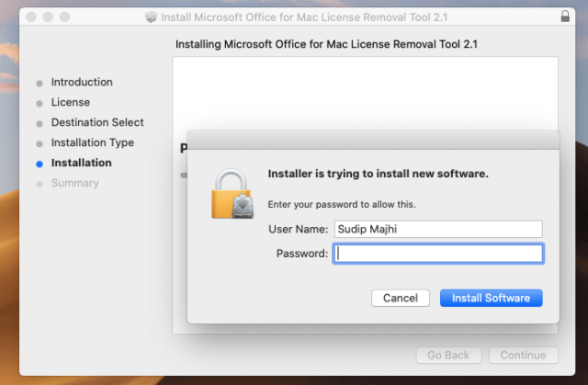Open the Summary step in the sidebar
588x385 pixels.
tap(75, 183)
